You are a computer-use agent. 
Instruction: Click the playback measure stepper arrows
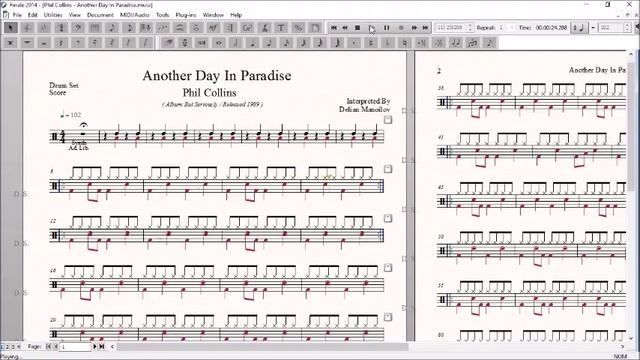tap(470, 28)
